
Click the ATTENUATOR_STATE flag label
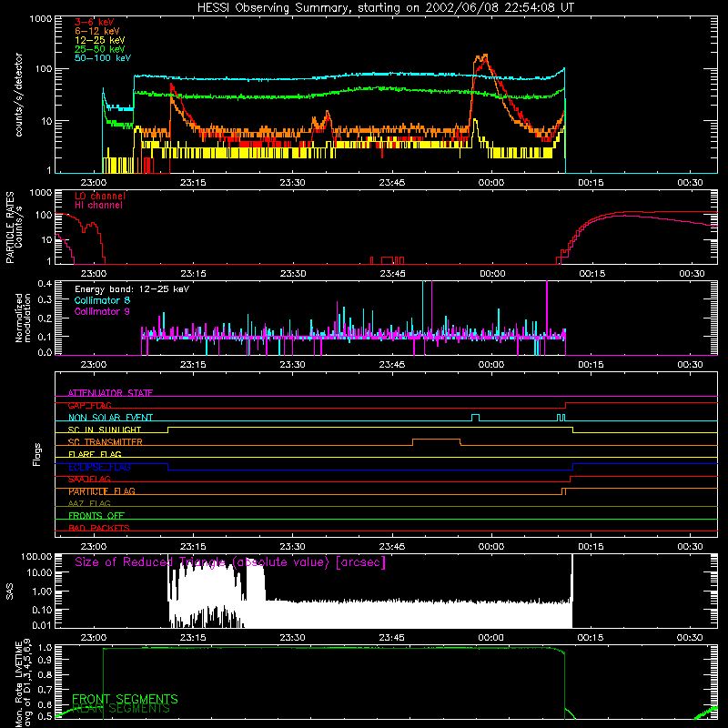point(110,393)
